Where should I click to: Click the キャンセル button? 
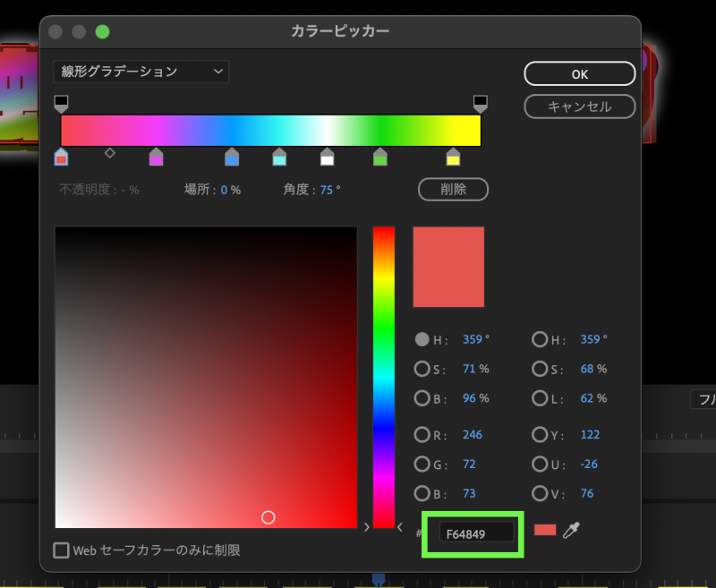(579, 107)
